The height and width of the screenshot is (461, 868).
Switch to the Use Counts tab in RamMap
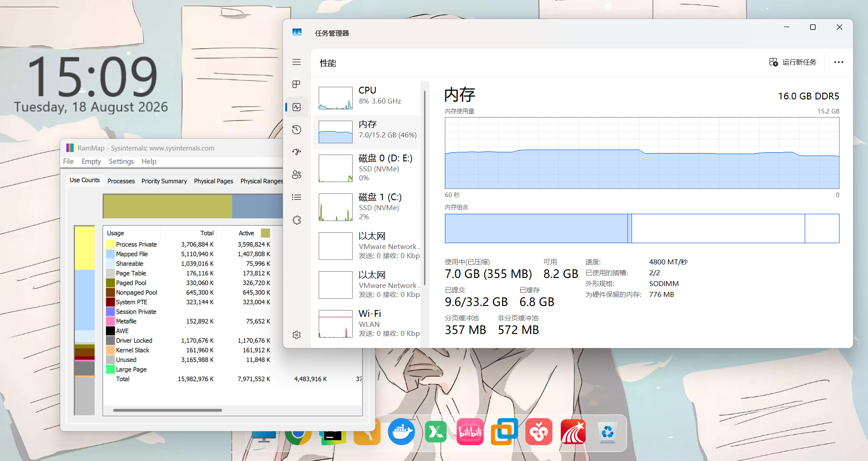coord(85,180)
